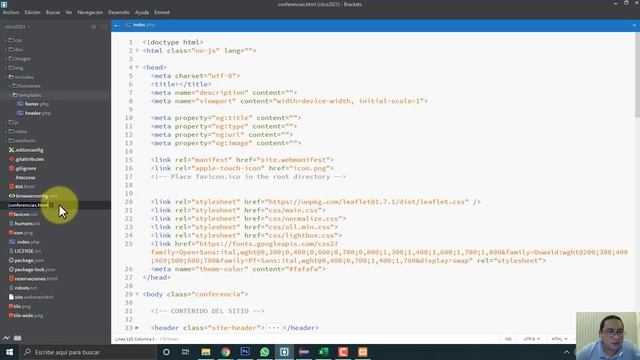Screen dimensions: 640x360
Task: Open the Ver menu
Action: (69, 12)
